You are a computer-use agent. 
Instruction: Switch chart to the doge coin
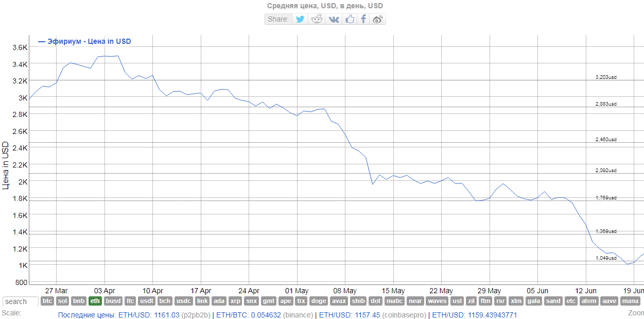pos(319,301)
